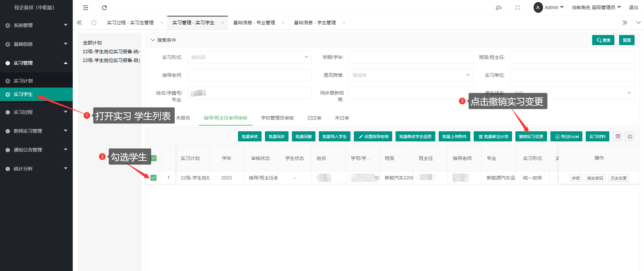Open the theme palette icon
The height and width of the screenshot is (271, 644).
pyautogui.click(x=499, y=8)
